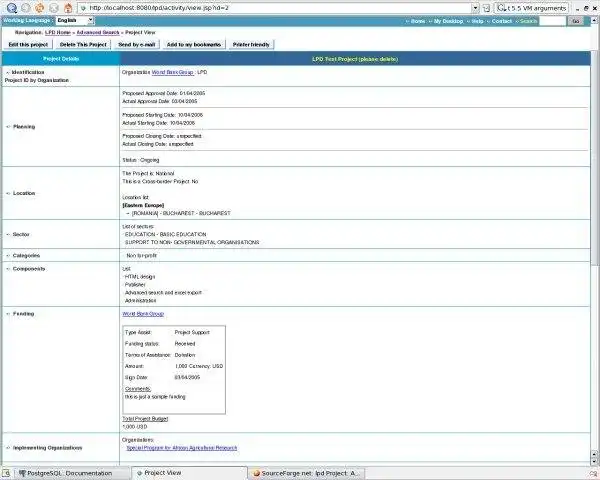Click the Non for-profit category text
The image size is (600, 480).
142,255
